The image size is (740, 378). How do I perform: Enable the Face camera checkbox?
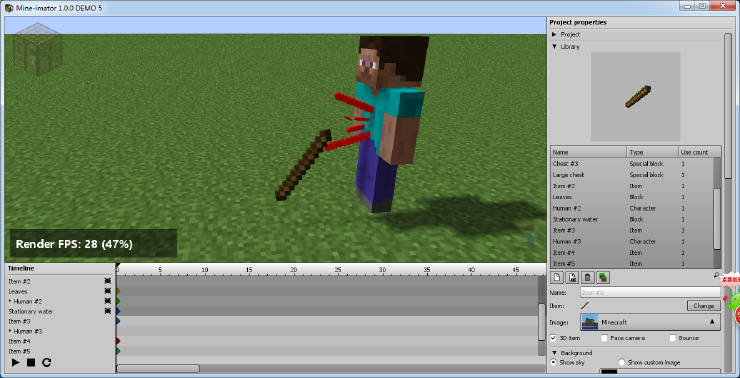click(604, 338)
